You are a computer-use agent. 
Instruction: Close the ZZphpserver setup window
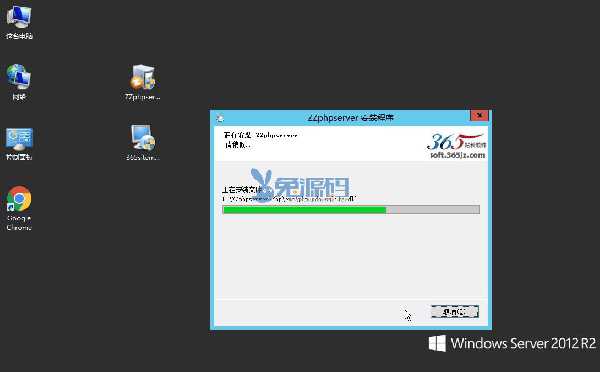[479, 115]
